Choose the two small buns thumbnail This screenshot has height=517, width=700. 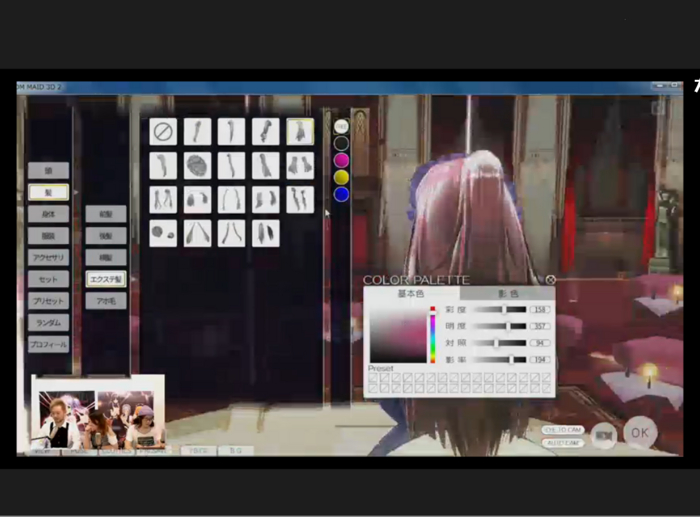pyautogui.click(x=163, y=233)
